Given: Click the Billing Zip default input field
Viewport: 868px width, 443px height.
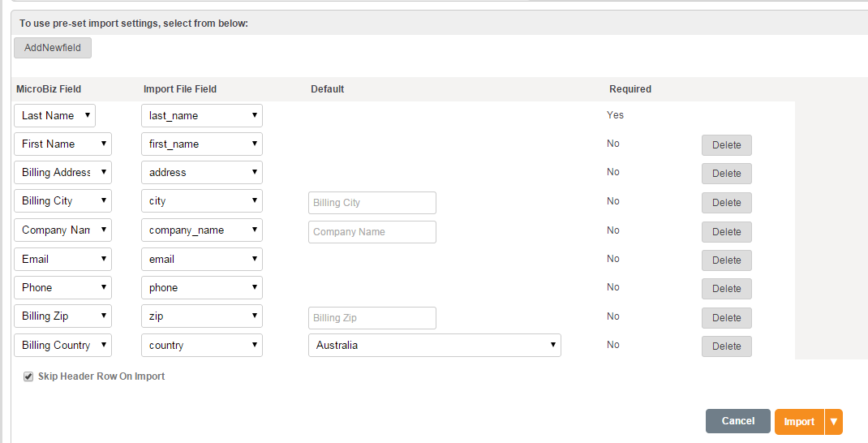Looking at the screenshot, I should [x=372, y=318].
